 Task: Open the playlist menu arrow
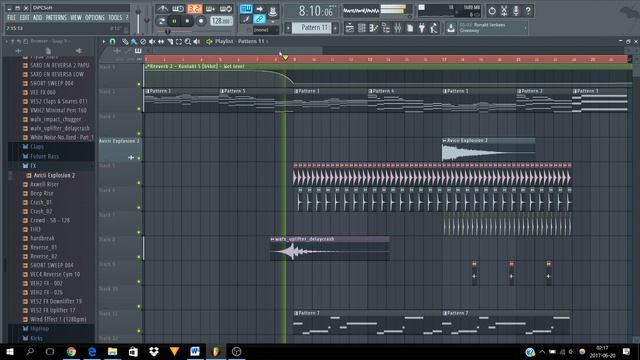(x=104, y=41)
